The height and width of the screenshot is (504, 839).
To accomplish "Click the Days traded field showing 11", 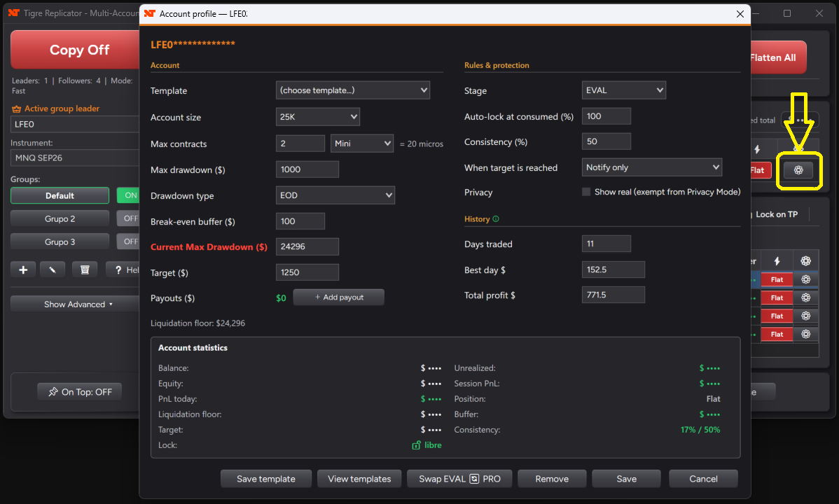I will (606, 244).
